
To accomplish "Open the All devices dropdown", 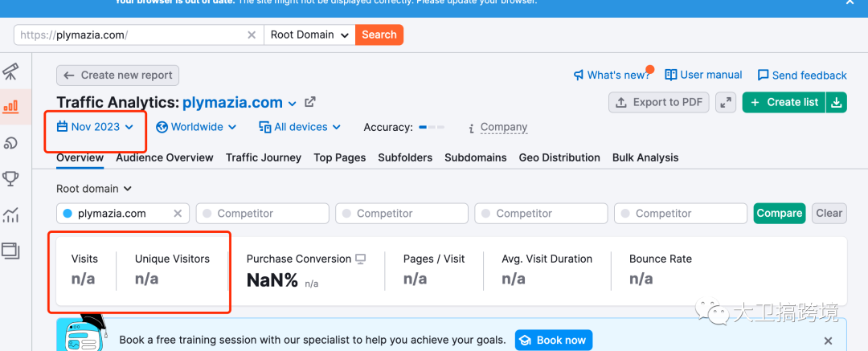I will [300, 128].
